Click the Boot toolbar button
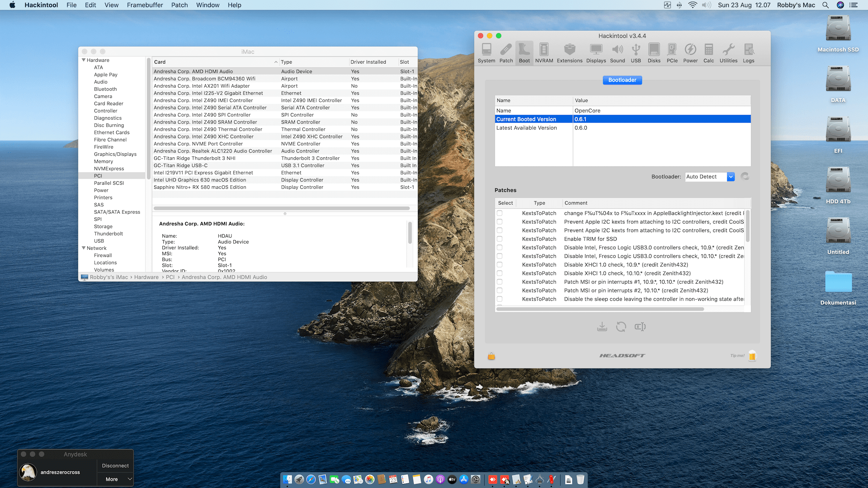 [x=524, y=53]
